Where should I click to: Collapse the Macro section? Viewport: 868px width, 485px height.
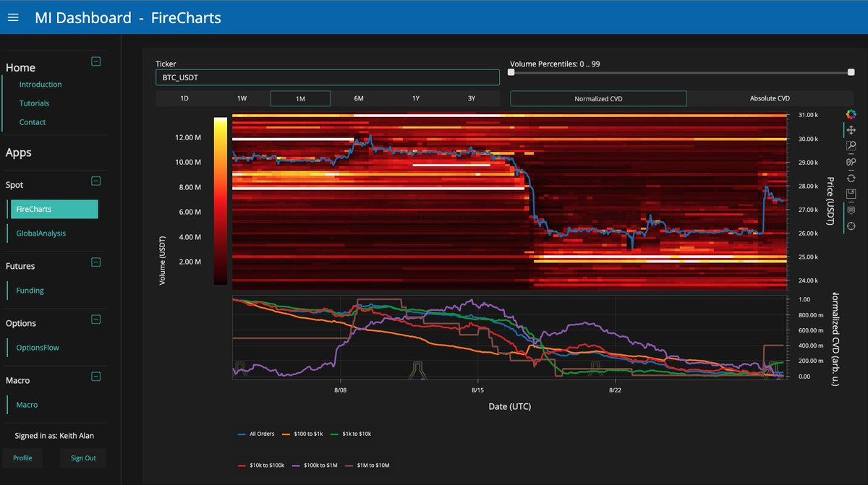[x=95, y=377]
